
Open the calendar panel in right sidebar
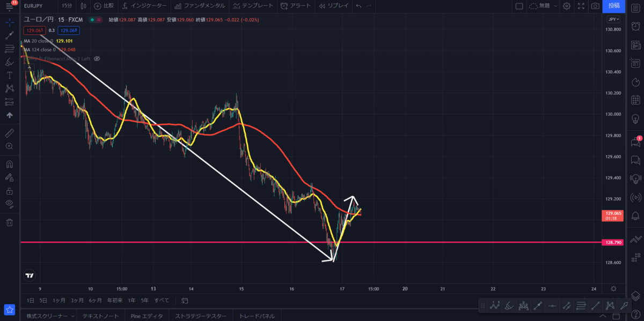tap(635, 100)
